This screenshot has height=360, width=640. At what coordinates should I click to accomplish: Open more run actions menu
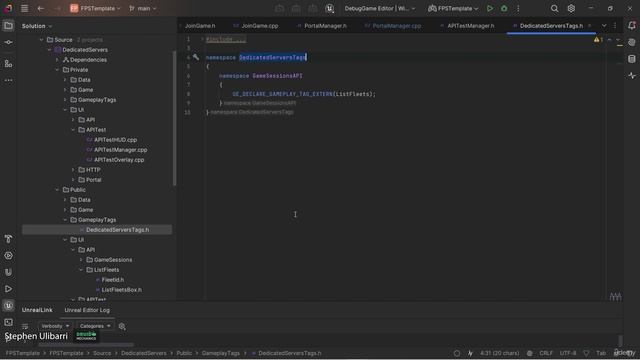coord(518,8)
